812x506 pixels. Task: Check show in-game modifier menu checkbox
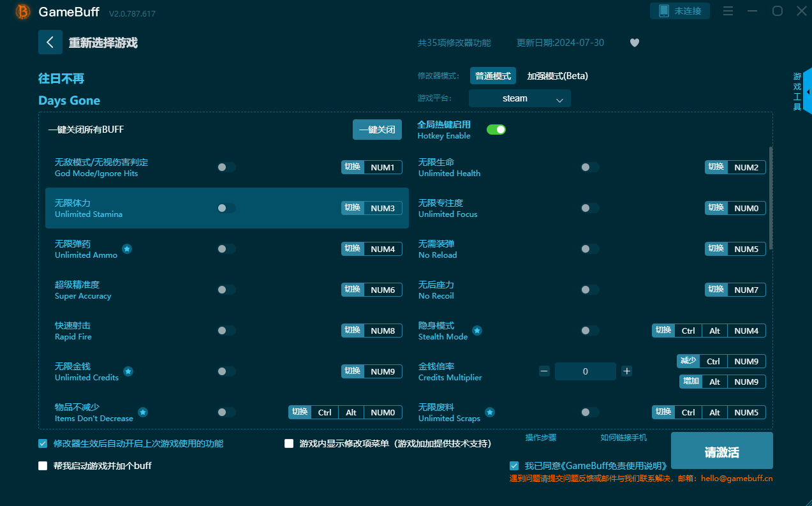click(289, 443)
